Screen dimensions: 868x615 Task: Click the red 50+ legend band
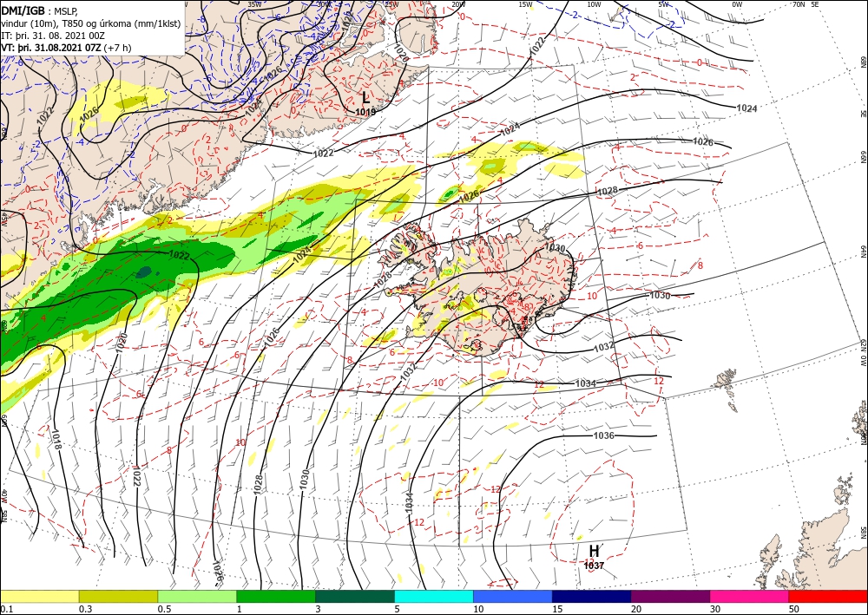point(828,596)
